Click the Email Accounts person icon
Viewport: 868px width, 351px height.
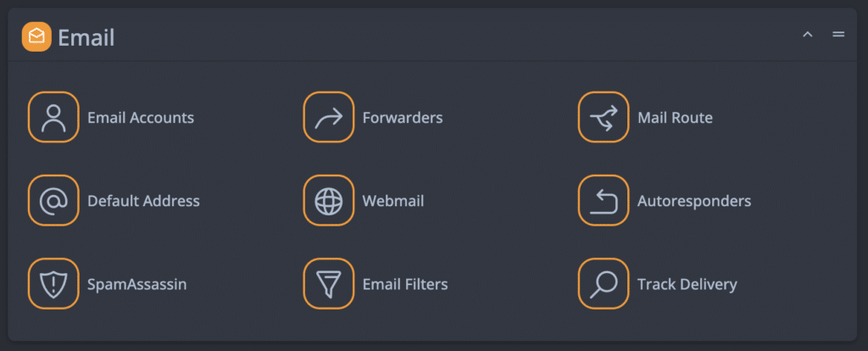[x=53, y=117]
